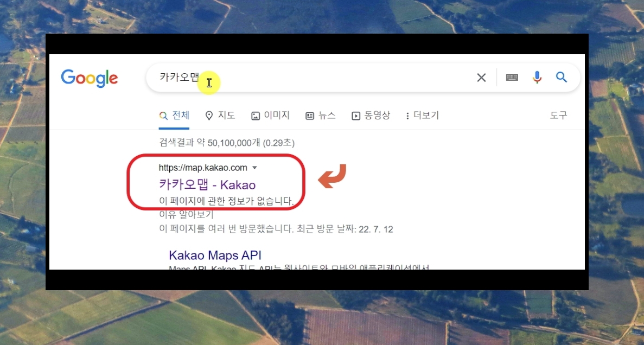Viewport: 644px width, 345px height.
Task: Click the https://map.kakao.com URL text
Action: point(203,168)
